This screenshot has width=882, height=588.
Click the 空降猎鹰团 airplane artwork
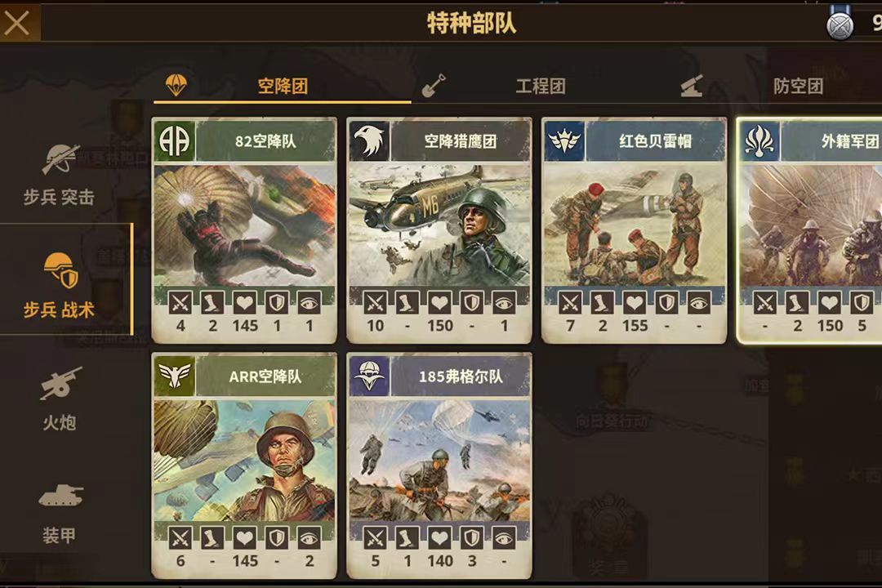(439, 225)
